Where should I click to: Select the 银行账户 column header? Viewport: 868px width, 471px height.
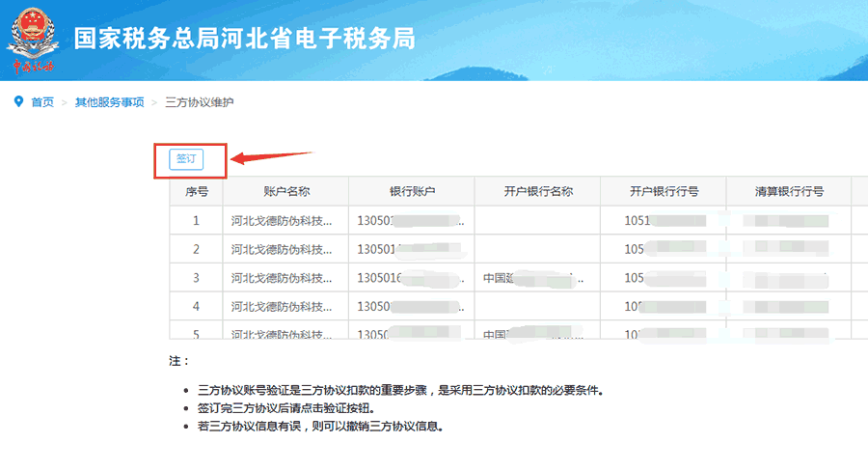[412, 191]
